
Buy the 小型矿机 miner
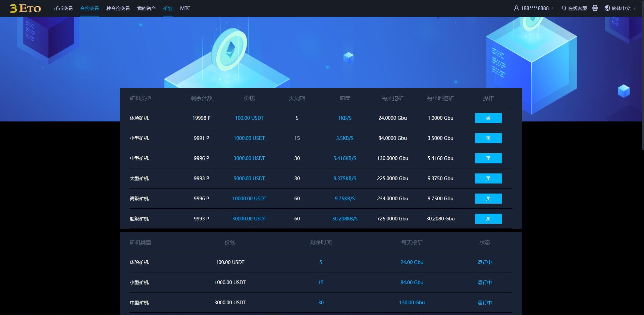point(488,138)
